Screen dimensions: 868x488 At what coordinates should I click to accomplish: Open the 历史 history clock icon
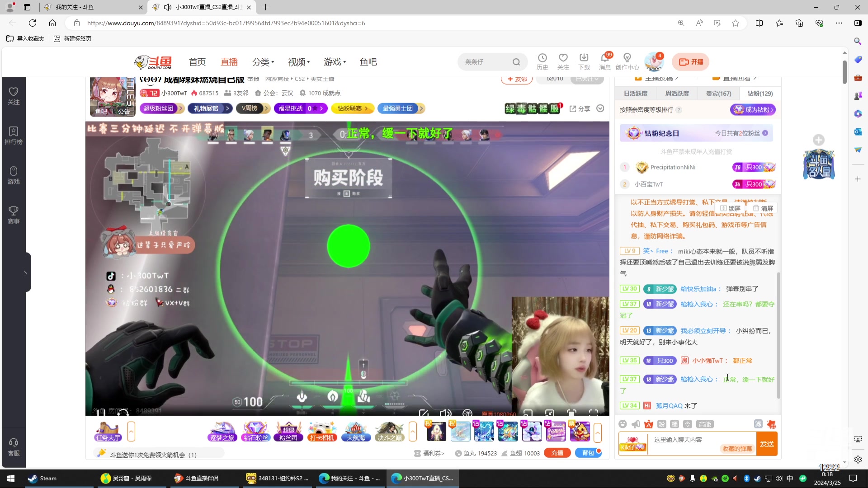tap(542, 61)
